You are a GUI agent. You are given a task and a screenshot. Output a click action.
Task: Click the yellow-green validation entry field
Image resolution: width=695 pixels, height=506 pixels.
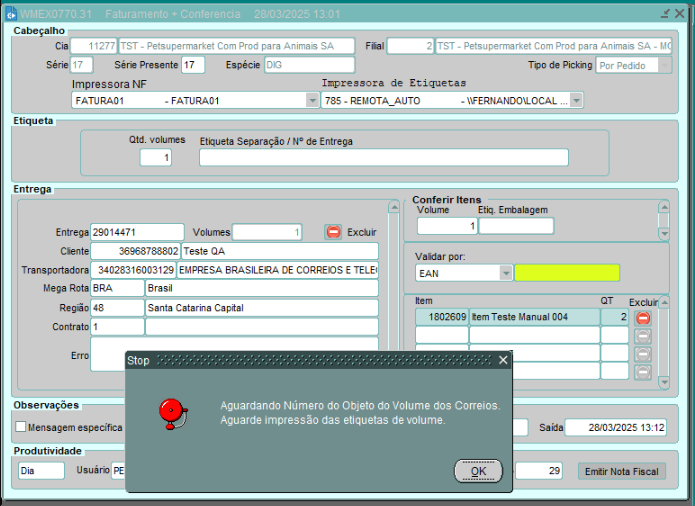tap(567, 273)
